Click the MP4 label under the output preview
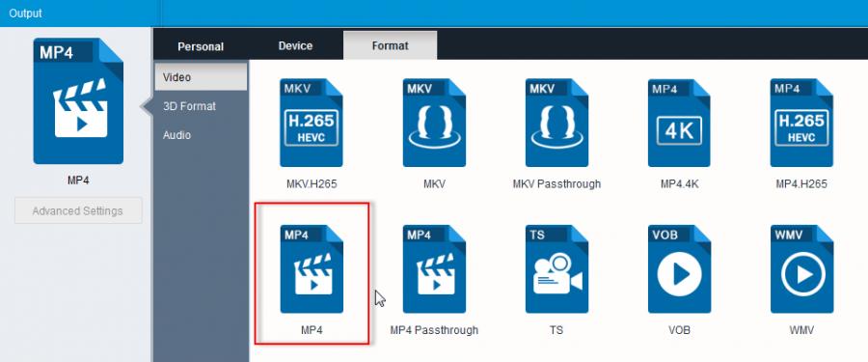Viewport: 868px width, 362px height. coord(78,181)
